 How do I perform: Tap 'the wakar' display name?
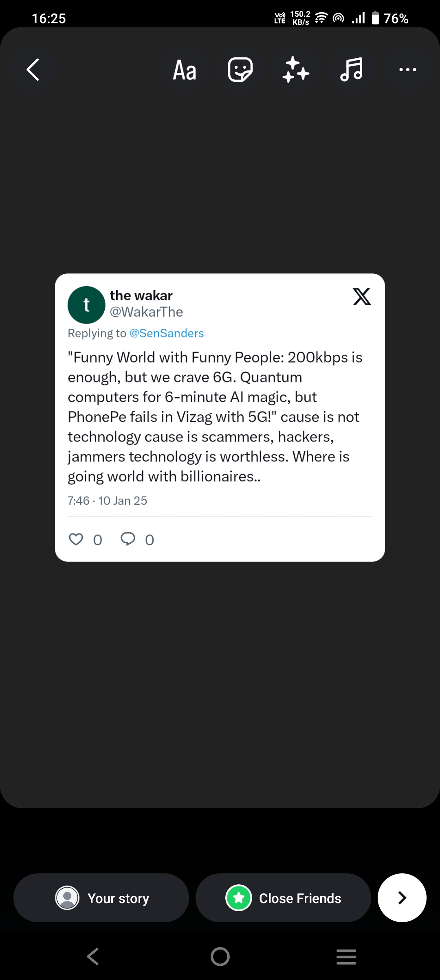pos(141,295)
